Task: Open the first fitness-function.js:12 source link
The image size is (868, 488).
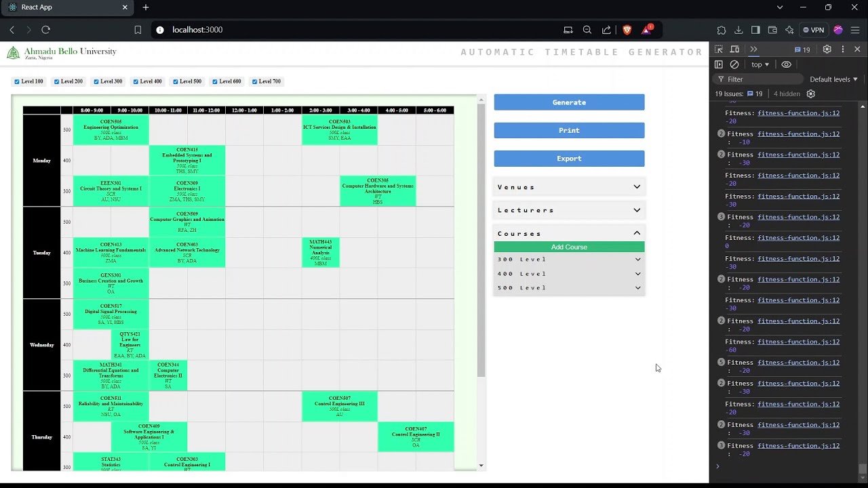Action: click(x=798, y=113)
